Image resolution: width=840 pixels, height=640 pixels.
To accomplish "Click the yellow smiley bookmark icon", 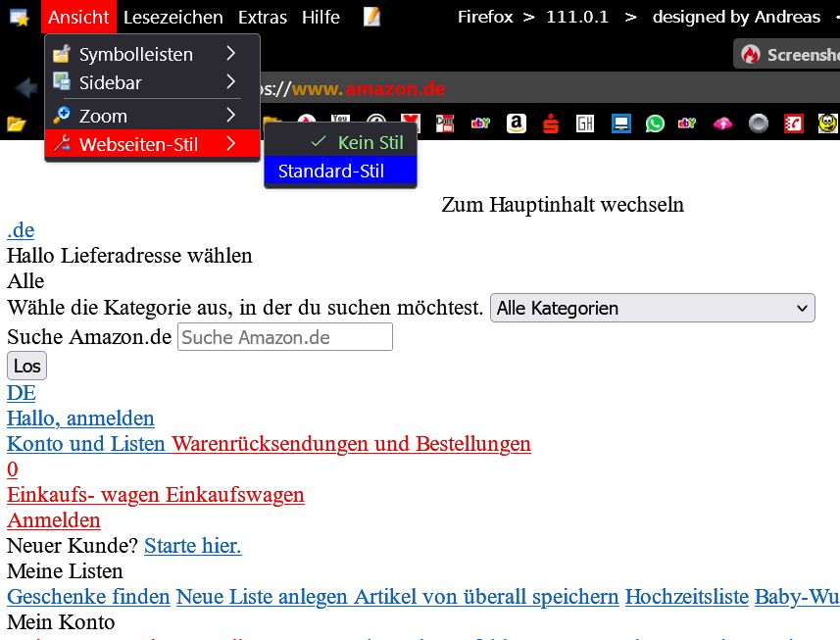I will tap(827, 123).
